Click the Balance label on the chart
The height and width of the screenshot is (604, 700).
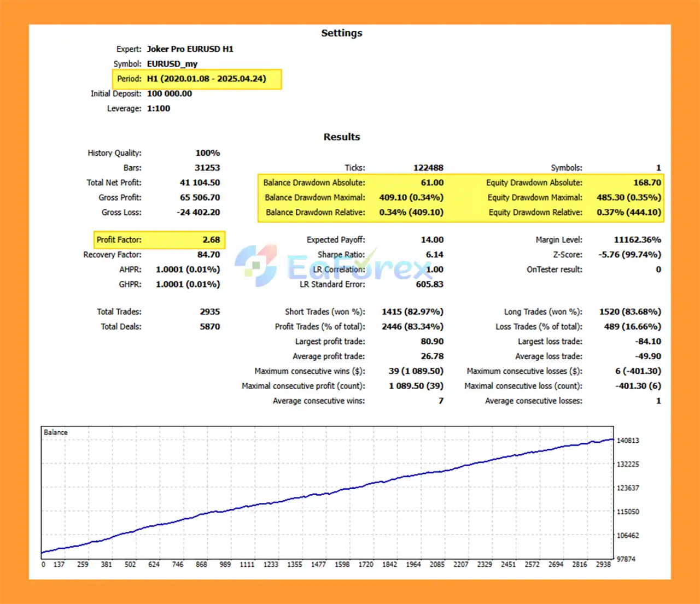(x=56, y=432)
